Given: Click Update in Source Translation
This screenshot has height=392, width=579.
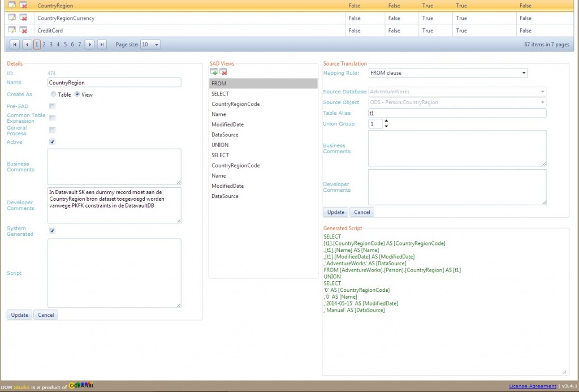Looking at the screenshot, I should [x=336, y=212].
